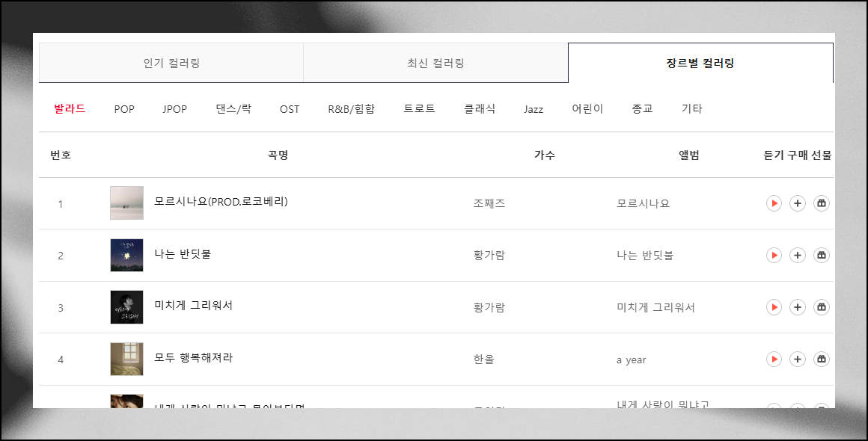Switch to the 인기 컬러링 tab
868x441 pixels.
(x=171, y=63)
